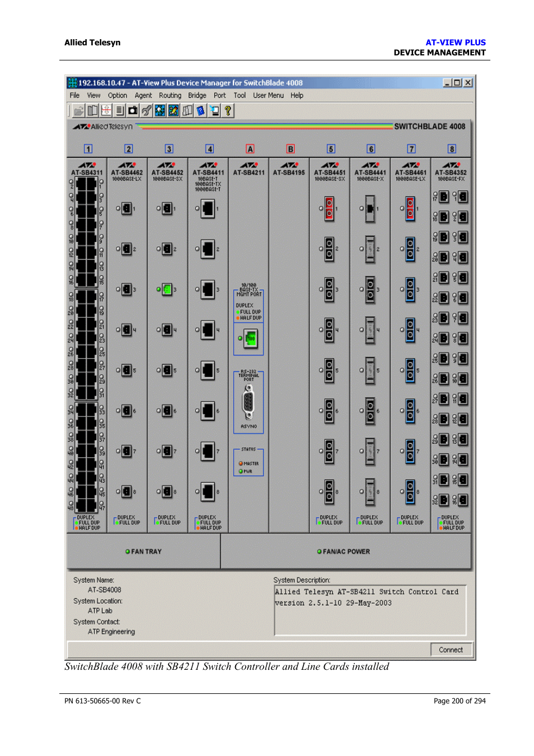This screenshot has height=756, width=534.
Task: Open the Port menu
Action: tap(219, 96)
